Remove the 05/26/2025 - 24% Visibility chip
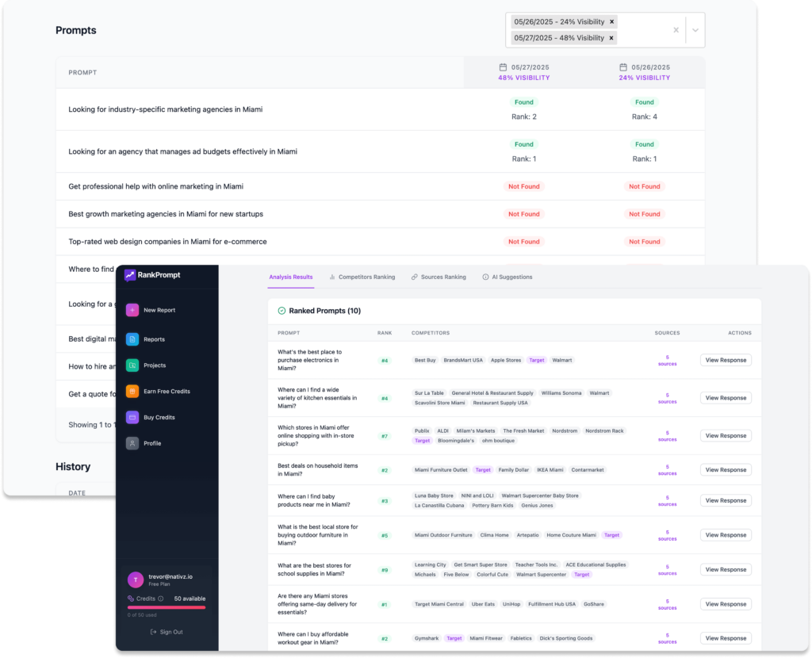This screenshot has width=812, height=658. (611, 21)
